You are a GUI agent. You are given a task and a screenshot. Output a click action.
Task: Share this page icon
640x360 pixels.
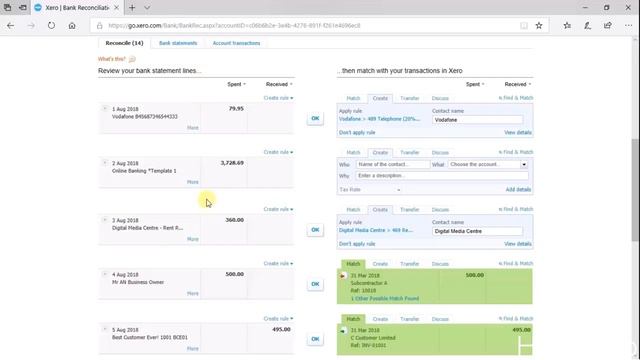[x=608, y=25]
